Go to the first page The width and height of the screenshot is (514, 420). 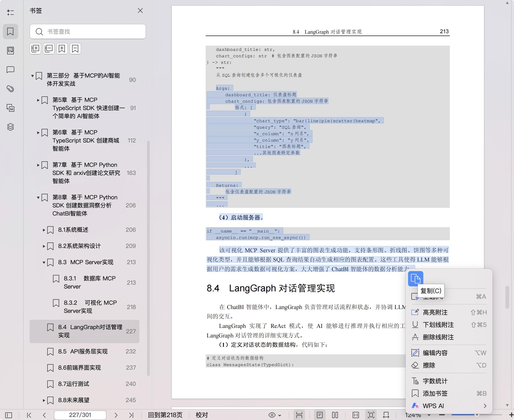coord(29,415)
